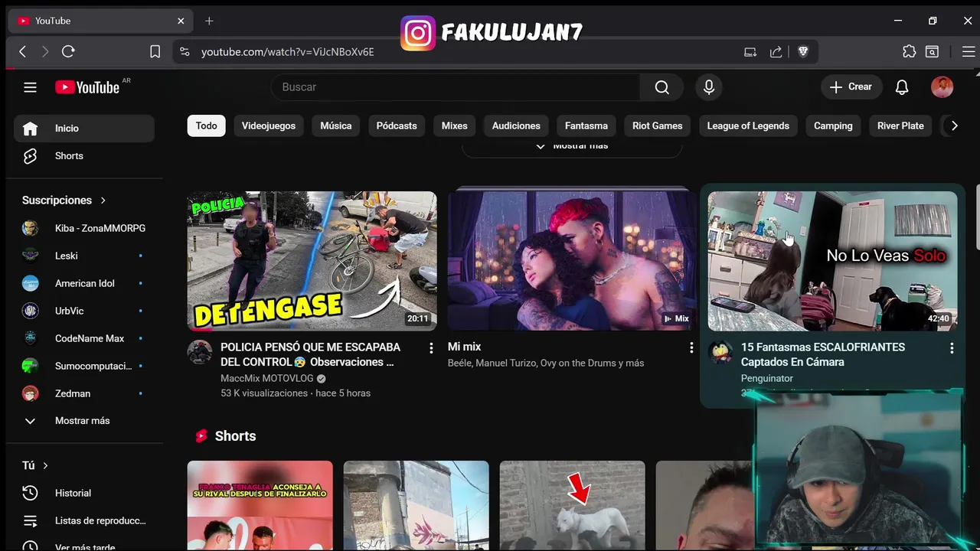Reload the page

pyautogui.click(x=68, y=51)
